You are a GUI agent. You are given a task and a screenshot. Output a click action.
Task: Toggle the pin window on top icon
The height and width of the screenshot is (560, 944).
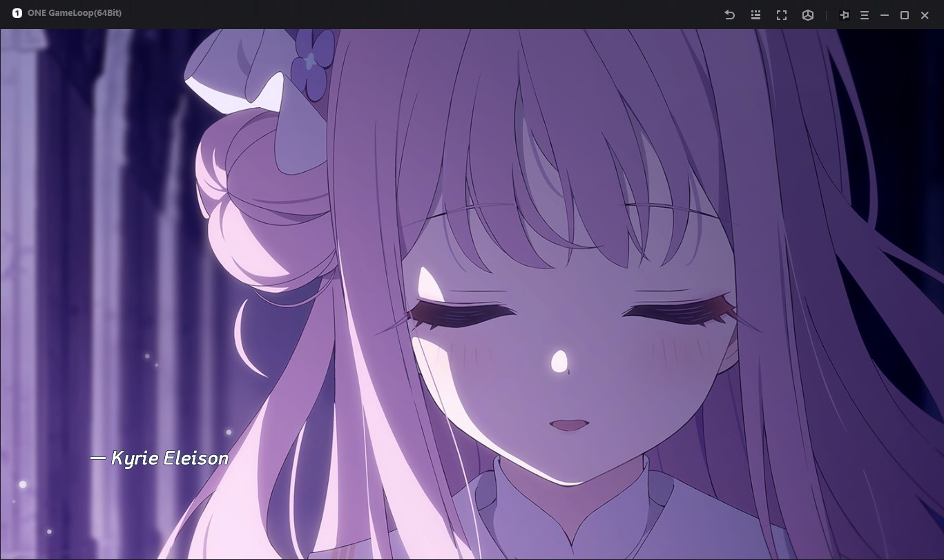pyautogui.click(x=844, y=15)
